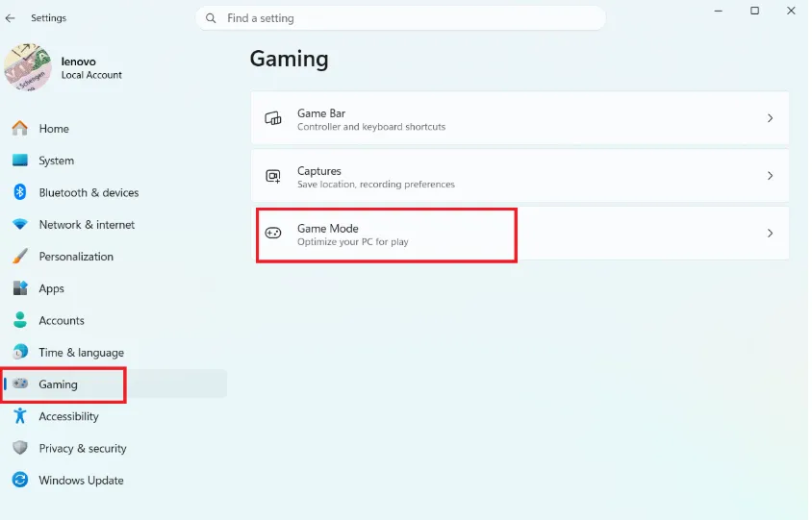Expand the Game Bar chevron
The width and height of the screenshot is (812, 520).
point(770,118)
